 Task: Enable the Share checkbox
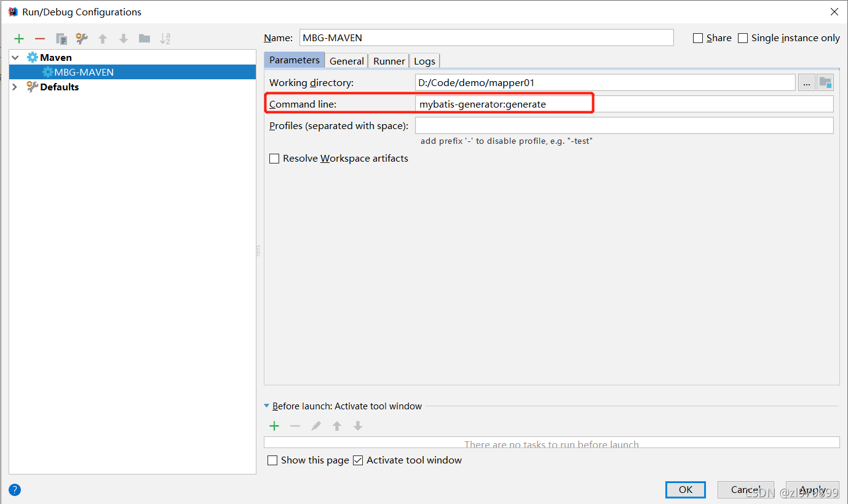698,37
